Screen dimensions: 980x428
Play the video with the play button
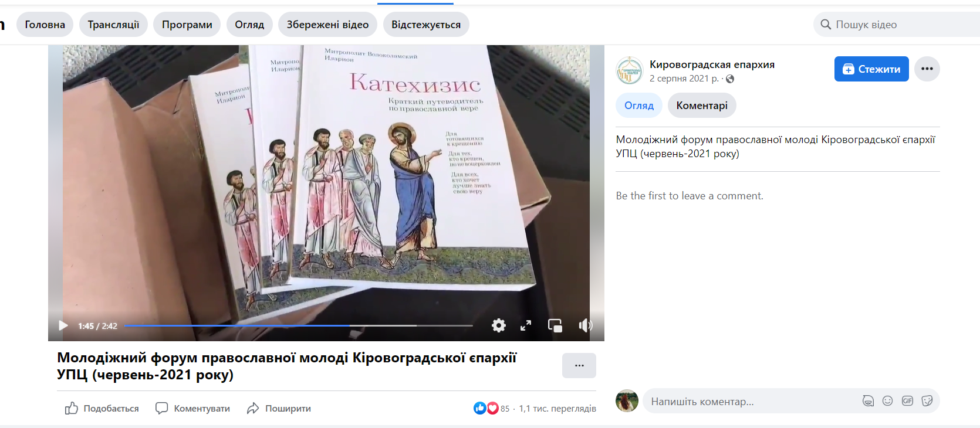(x=63, y=325)
